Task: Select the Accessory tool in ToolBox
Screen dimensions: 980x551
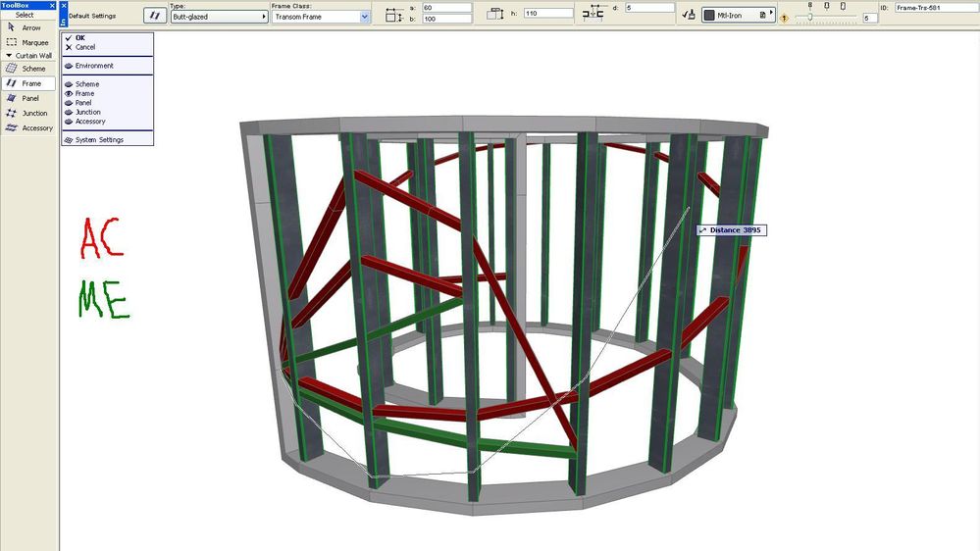Action: click(28, 128)
